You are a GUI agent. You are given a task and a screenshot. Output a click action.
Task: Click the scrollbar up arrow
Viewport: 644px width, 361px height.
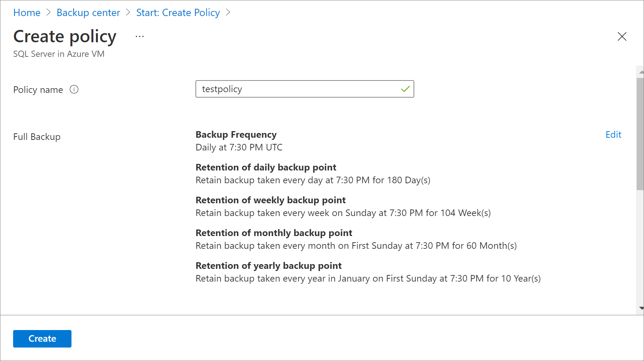(x=640, y=71)
